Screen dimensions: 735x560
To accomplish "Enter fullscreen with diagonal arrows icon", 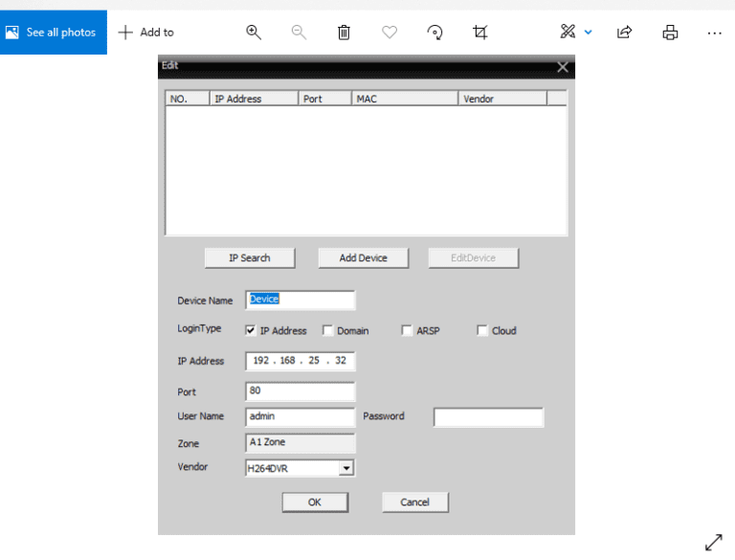I will click(x=713, y=542).
